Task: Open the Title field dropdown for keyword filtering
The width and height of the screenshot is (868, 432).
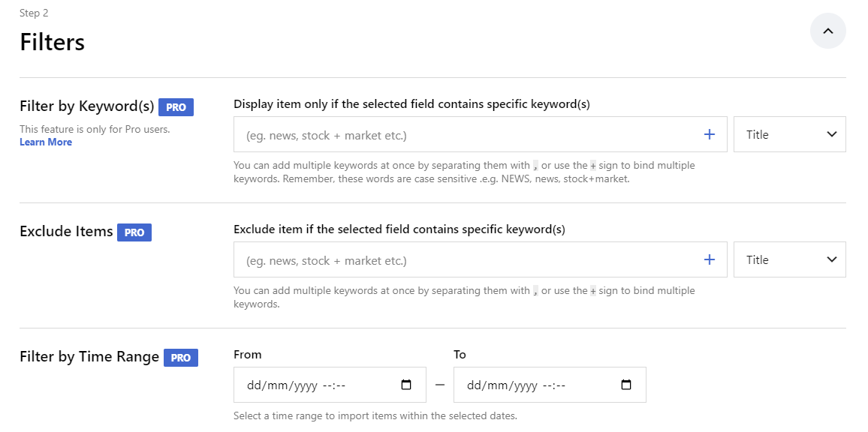Action: point(789,133)
